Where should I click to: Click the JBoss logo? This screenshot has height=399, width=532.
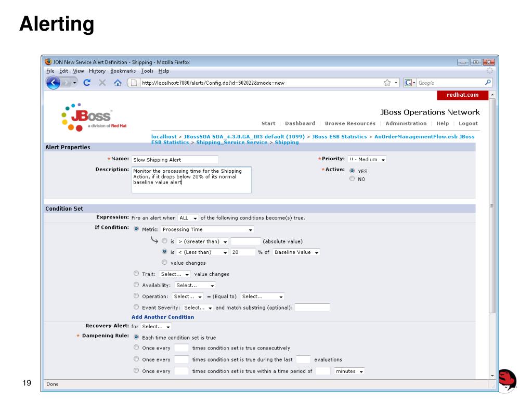(94, 118)
